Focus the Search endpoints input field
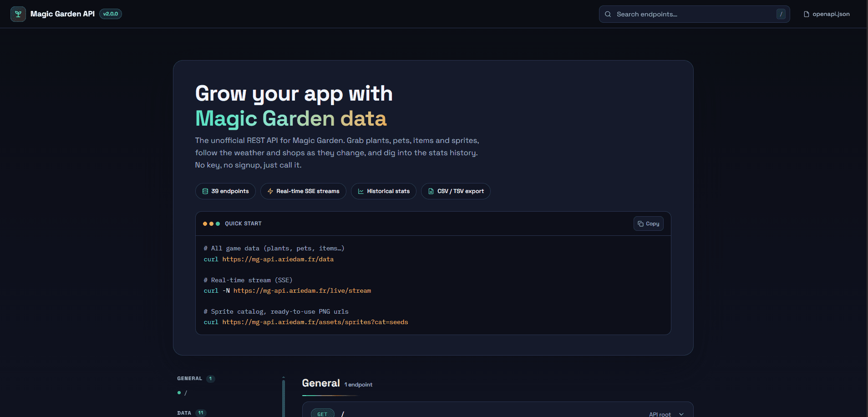This screenshot has width=868, height=417. (x=694, y=14)
